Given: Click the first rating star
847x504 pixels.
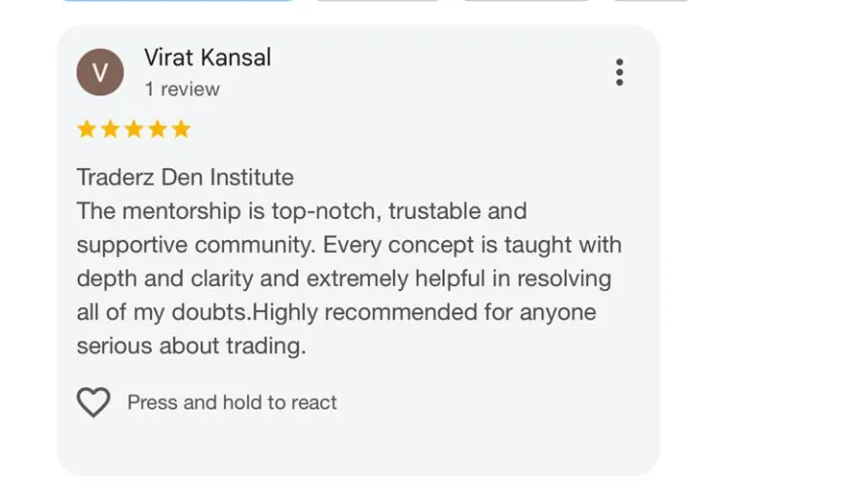Looking at the screenshot, I should (x=87, y=129).
